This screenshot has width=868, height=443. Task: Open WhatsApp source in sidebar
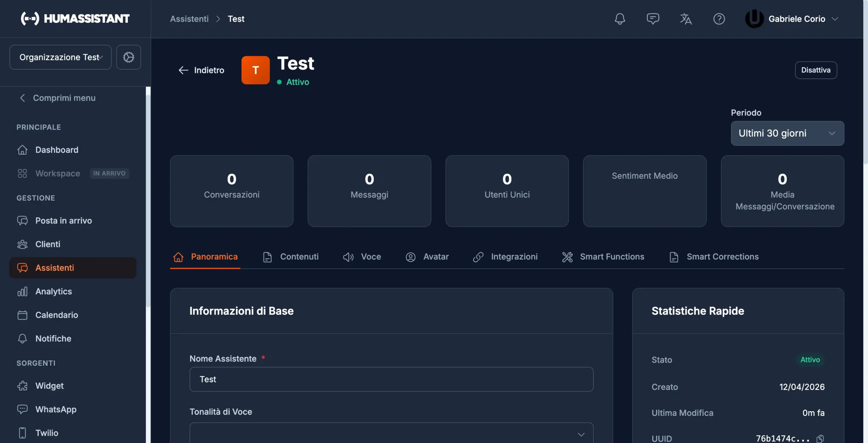click(56, 409)
